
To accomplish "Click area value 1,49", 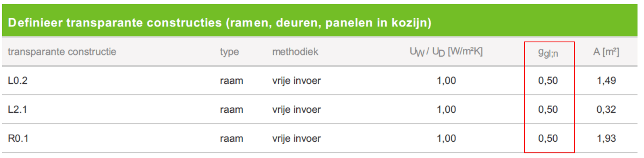I will point(606,80).
